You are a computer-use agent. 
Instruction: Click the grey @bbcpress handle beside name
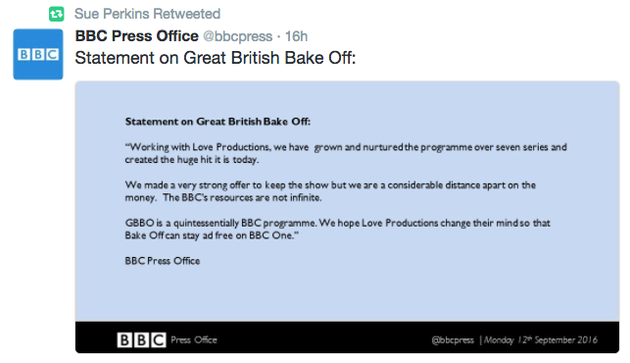pyautogui.click(x=238, y=37)
